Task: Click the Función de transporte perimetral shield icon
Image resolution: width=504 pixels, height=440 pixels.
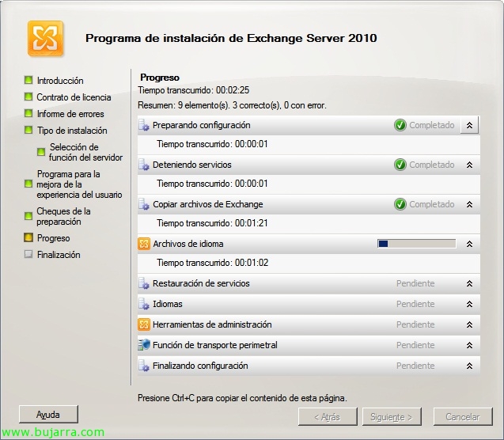Action: [x=144, y=345]
